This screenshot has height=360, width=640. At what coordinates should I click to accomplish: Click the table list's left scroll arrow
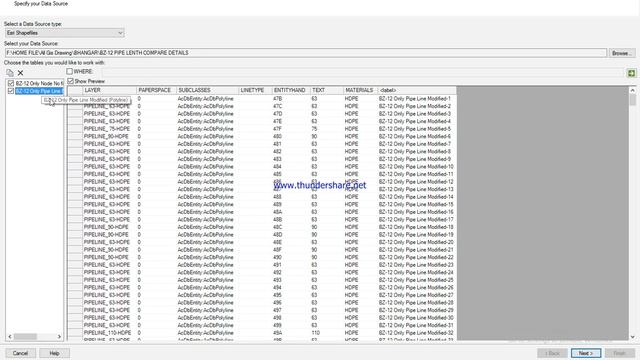10,337
